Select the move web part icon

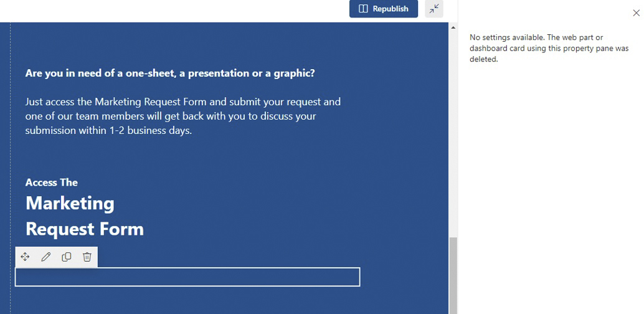[25, 257]
